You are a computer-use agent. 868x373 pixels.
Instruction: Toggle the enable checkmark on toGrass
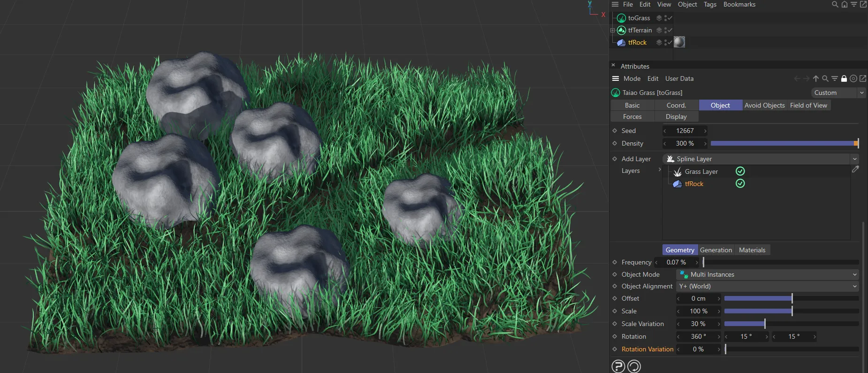pyautogui.click(x=670, y=18)
